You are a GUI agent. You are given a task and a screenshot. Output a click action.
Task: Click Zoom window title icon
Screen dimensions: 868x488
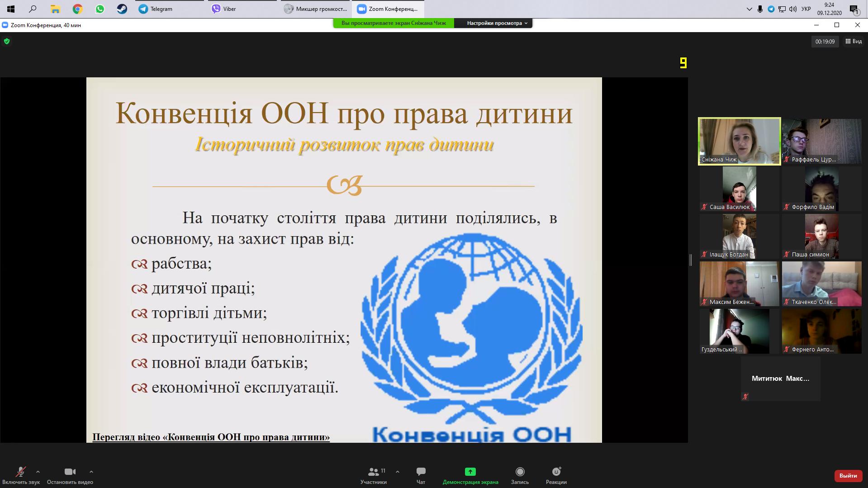point(5,25)
